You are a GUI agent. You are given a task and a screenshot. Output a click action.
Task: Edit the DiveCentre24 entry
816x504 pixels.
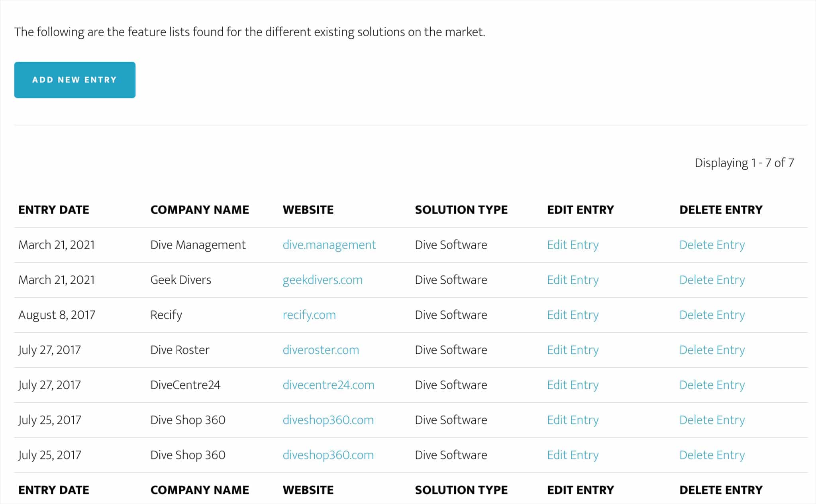(x=573, y=384)
